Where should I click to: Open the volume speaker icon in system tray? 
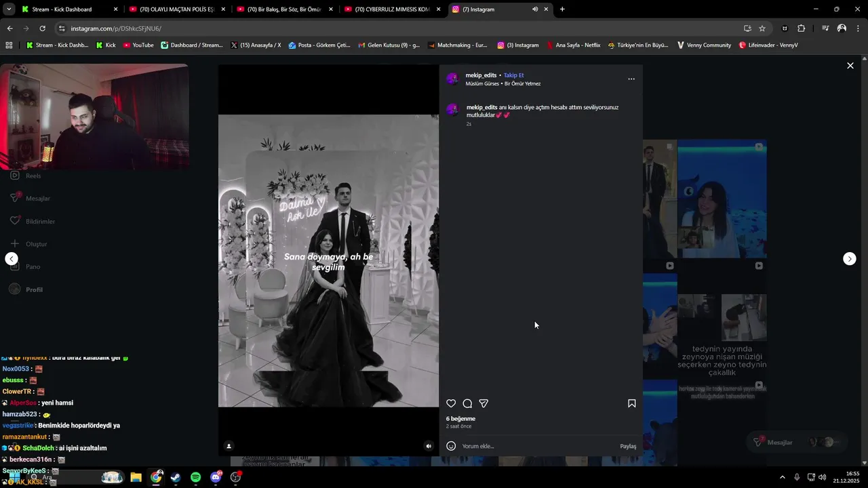(823, 477)
